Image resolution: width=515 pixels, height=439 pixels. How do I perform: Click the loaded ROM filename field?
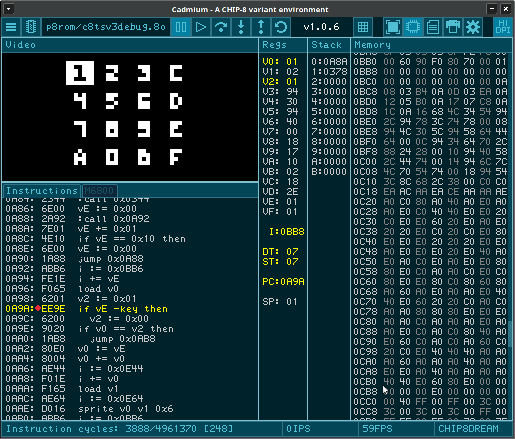tap(106, 27)
